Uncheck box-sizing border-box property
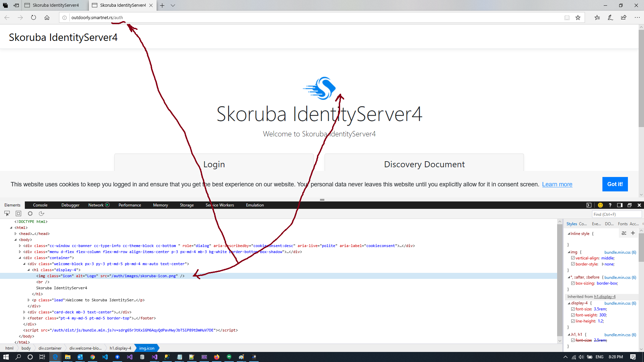This screenshot has width=644, height=362. point(573,283)
